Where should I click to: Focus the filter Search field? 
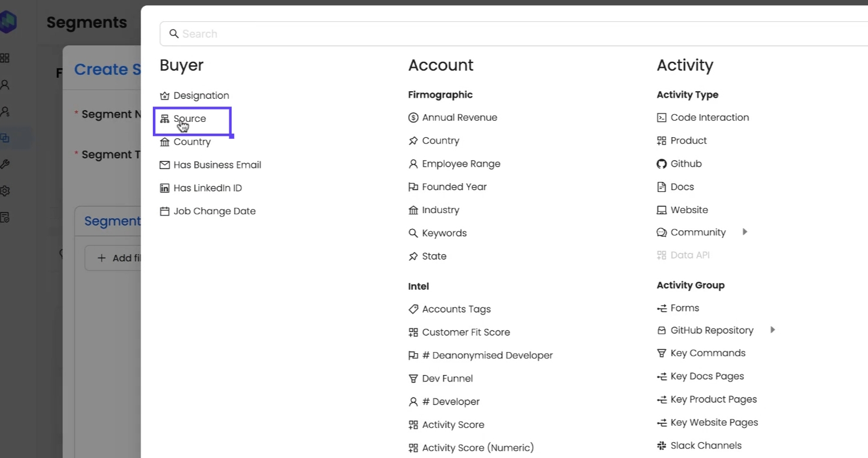pyautogui.click(x=518, y=34)
